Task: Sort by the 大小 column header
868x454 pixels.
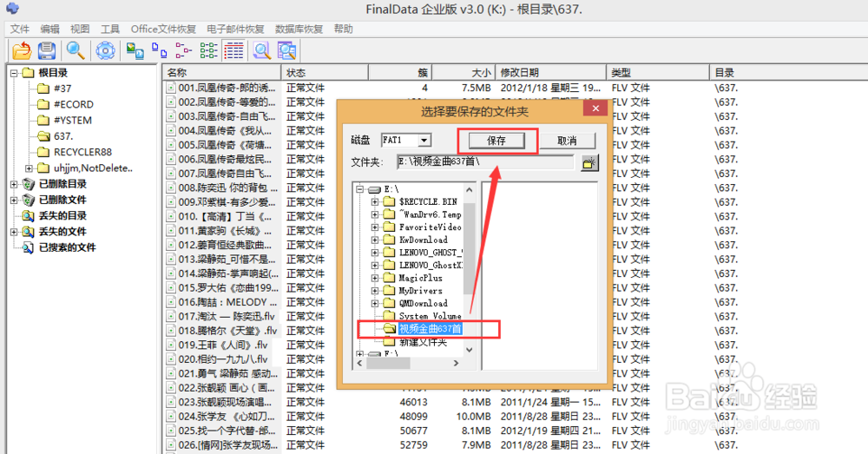Action: [464, 73]
